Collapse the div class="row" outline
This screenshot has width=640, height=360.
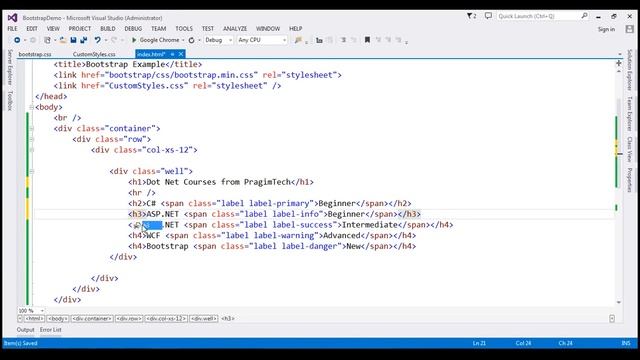31,139
